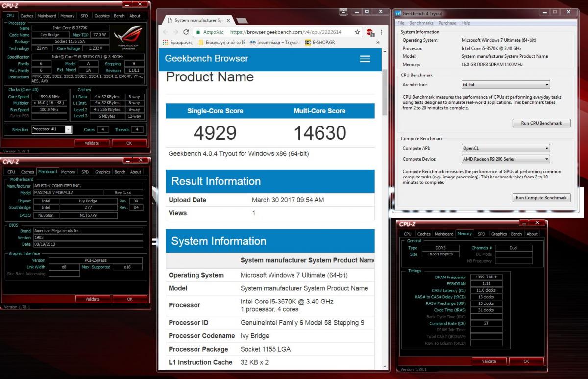This screenshot has height=379, width=588.
Task: Open the Adblock Plus extension icon
Action: click(370, 33)
